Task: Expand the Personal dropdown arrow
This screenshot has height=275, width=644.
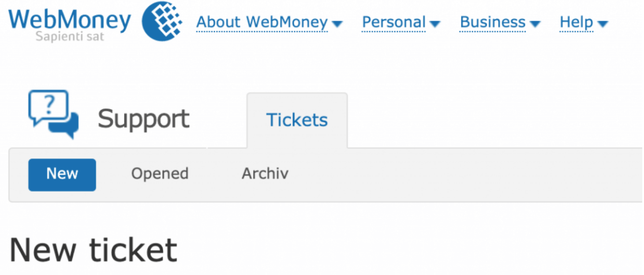Action: [434, 24]
